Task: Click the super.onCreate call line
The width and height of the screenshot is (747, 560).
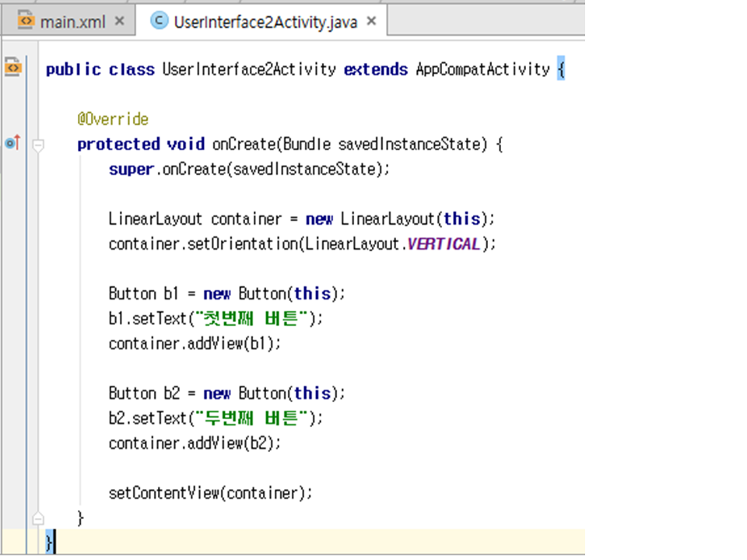Action: coord(247,169)
